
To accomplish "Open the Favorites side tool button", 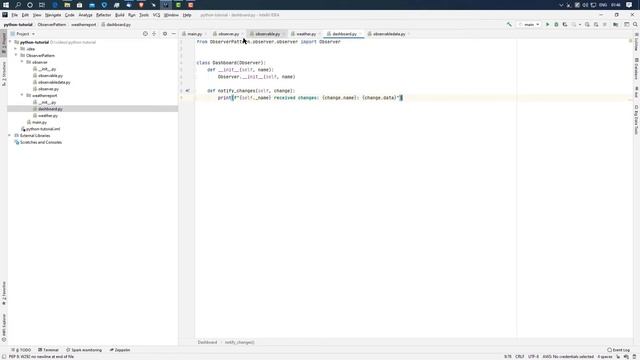I will pos(4,293).
